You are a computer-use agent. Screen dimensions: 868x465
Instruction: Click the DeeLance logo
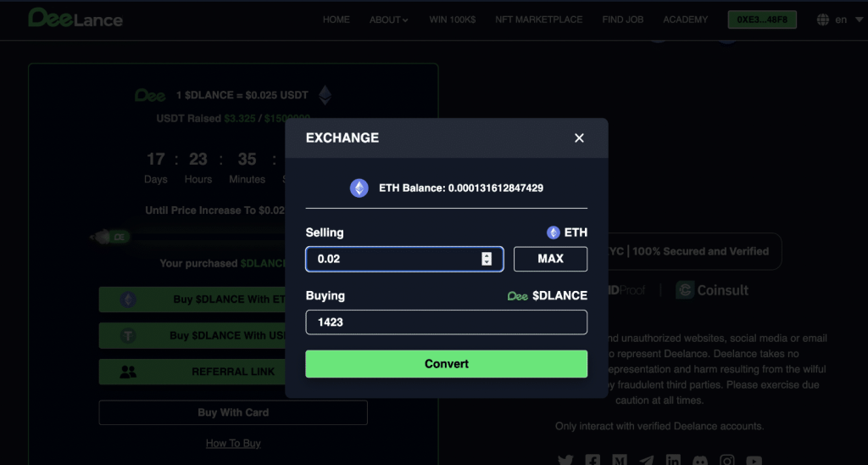click(x=75, y=18)
